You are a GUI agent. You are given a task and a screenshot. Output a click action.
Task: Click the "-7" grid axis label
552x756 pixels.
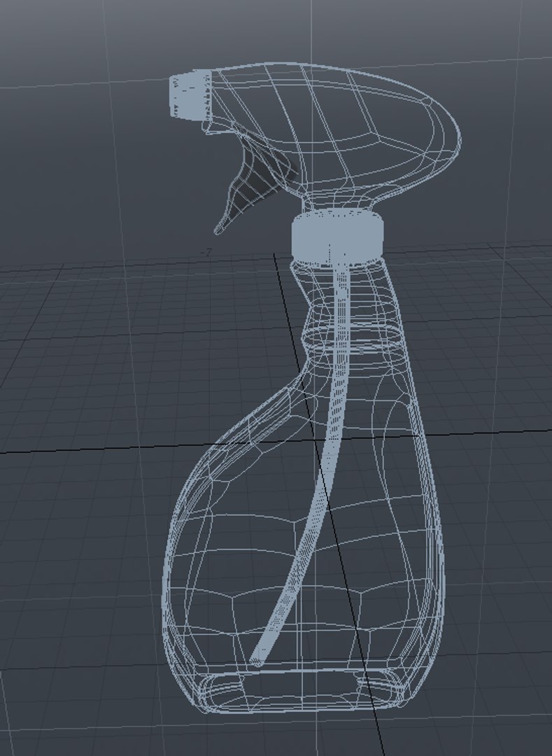[206, 253]
